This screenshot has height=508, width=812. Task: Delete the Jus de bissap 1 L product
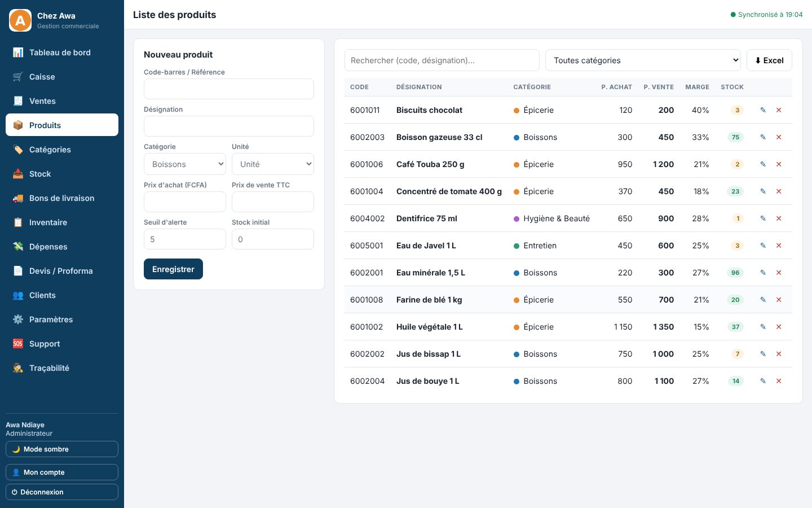coord(779,354)
